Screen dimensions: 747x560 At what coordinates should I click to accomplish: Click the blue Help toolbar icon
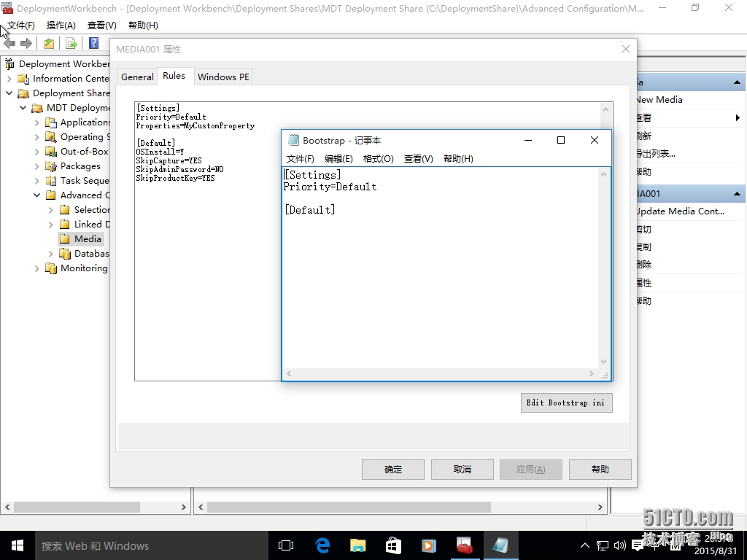(x=94, y=43)
